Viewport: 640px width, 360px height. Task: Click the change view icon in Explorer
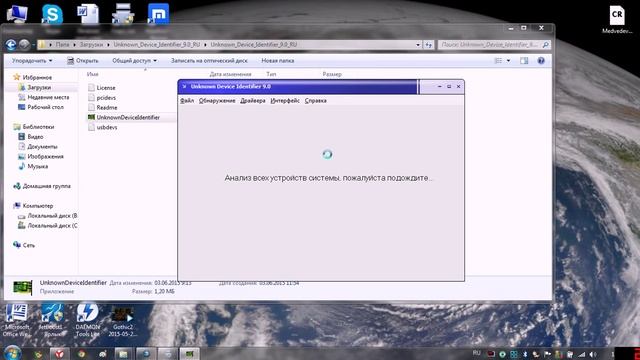pos(498,60)
